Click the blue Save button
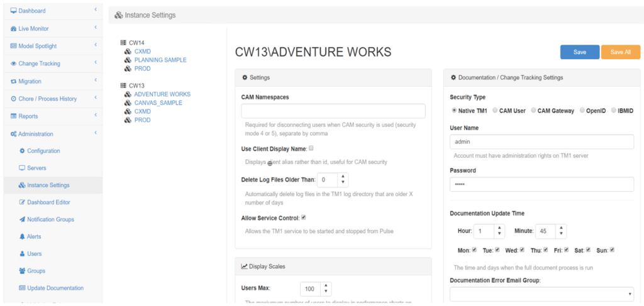The height and width of the screenshot is (306, 644). coord(579,52)
